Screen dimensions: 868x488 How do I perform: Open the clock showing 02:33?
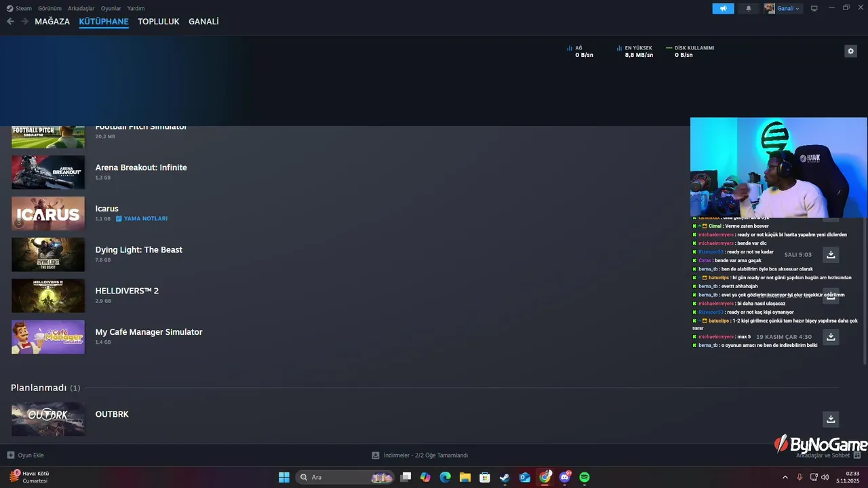[848, 477]
